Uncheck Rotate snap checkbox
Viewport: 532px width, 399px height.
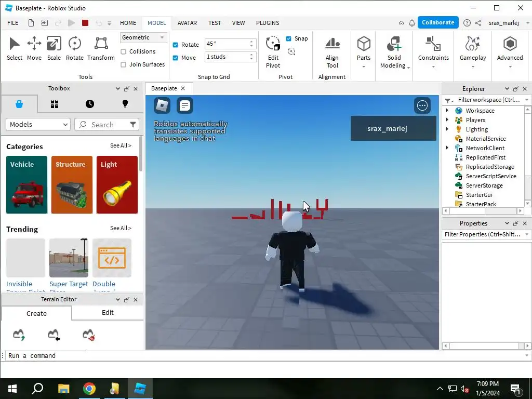(x=176, y=45)
